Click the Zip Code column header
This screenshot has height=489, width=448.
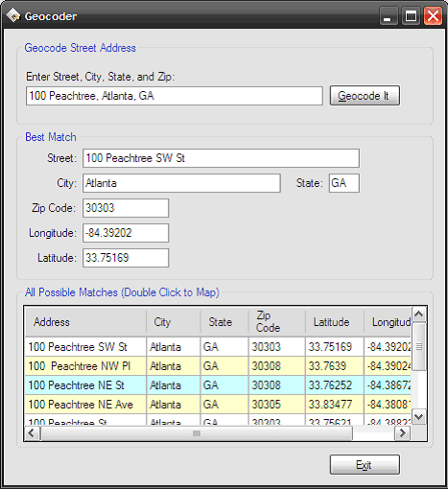pyautogui.click(x=277, y=322)
